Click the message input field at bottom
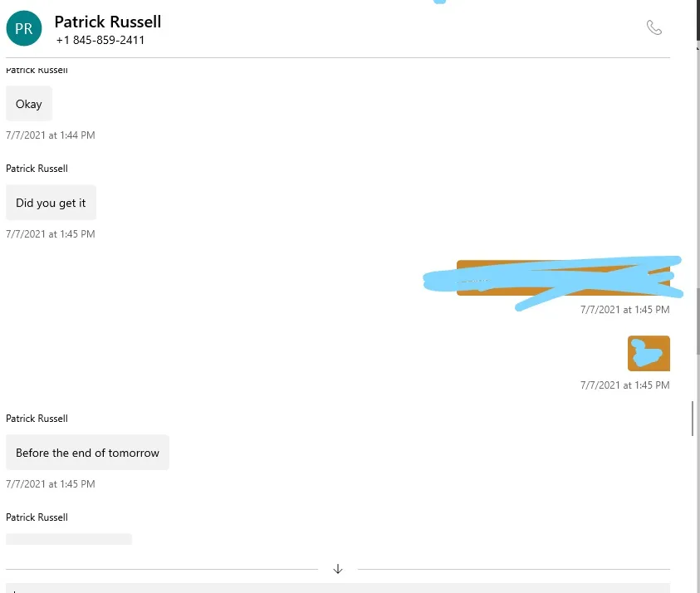700x593 pixels. (x=338, y=588)
